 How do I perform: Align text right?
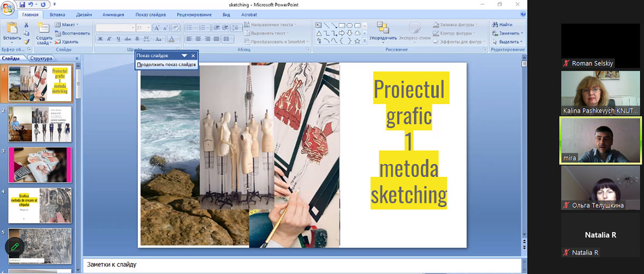[x=207, y=39]
